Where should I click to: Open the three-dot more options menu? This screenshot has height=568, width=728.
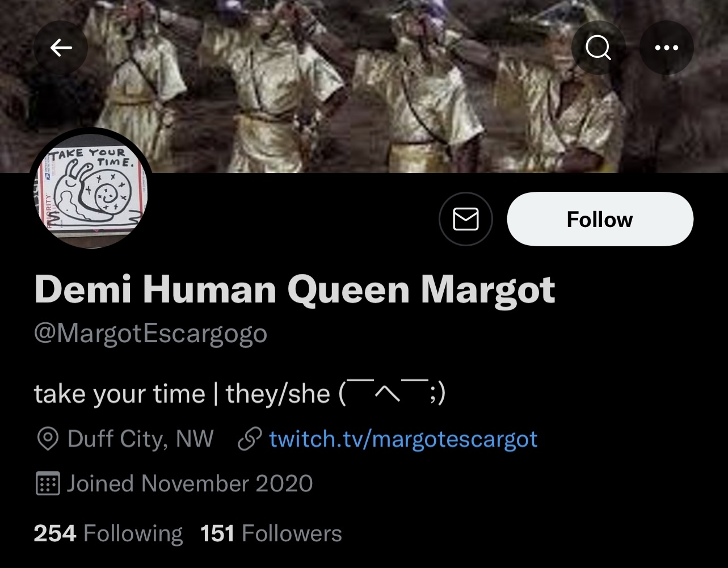coord(666,48)
